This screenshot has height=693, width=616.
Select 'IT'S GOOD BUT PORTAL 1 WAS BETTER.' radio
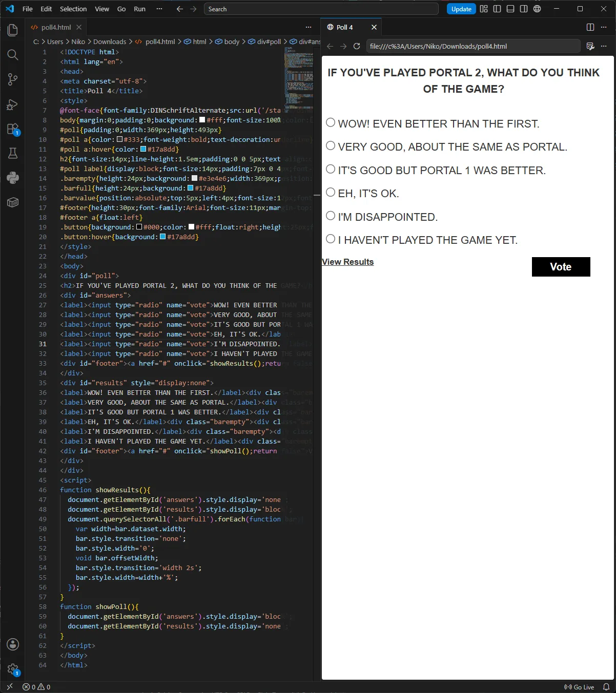tap(331, 169)
